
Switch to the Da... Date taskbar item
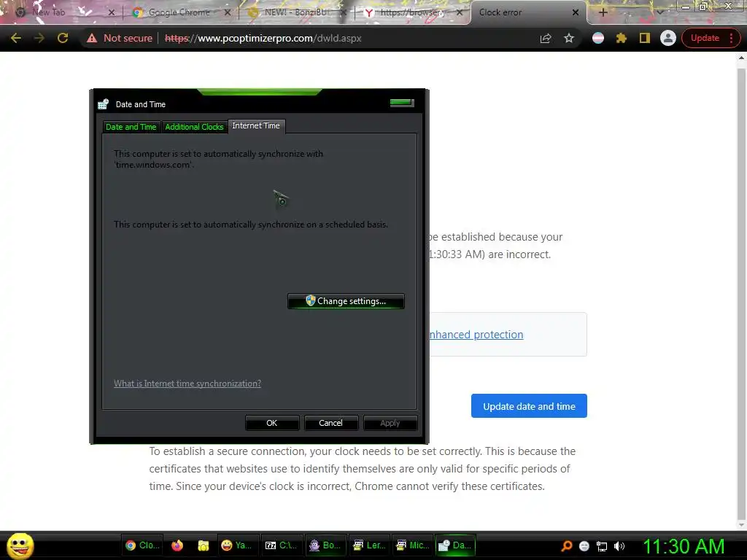(456, 545)
